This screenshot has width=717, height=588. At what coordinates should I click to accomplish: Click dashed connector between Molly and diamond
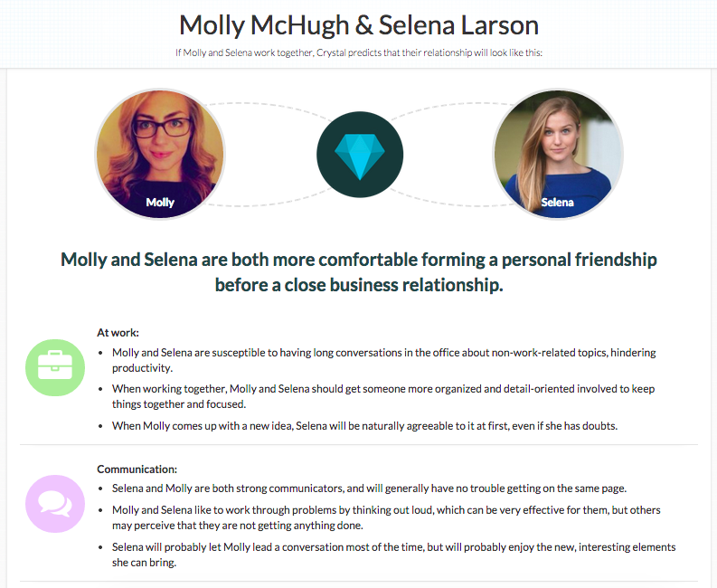270,110
